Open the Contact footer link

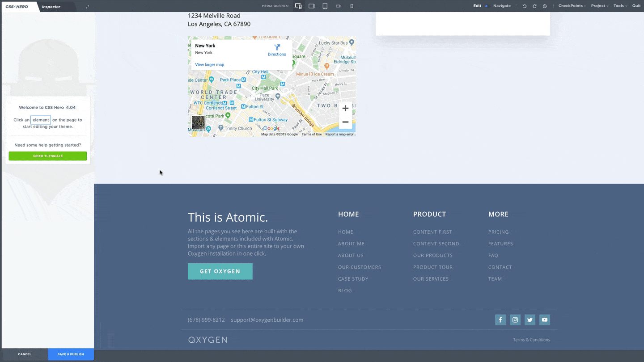click(500, 267)
